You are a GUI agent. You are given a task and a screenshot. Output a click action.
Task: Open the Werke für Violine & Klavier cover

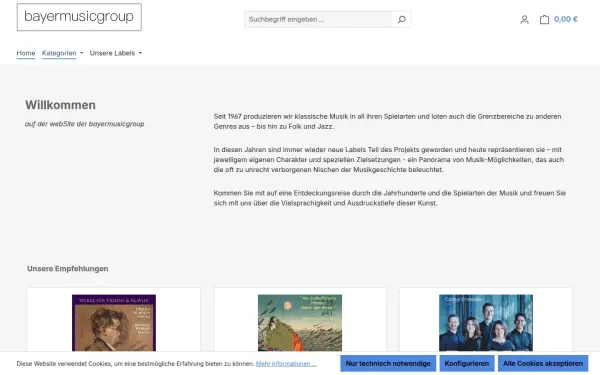pyautogui.click(x=114, y=323)
